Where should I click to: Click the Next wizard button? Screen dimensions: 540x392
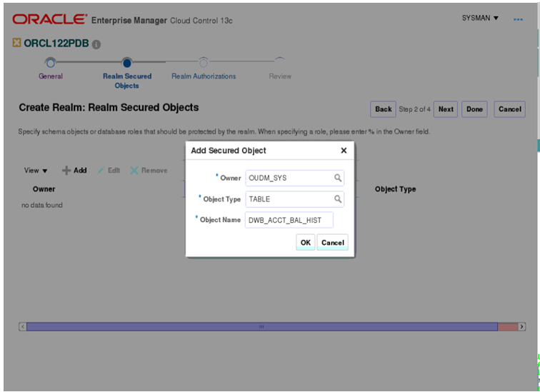[x=446, y=109]
